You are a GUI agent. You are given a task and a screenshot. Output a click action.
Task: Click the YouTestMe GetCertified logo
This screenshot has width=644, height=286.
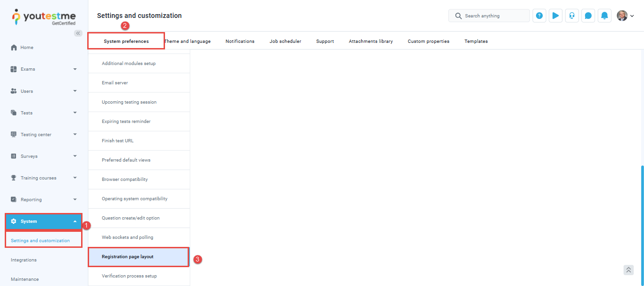coord(44,17)
